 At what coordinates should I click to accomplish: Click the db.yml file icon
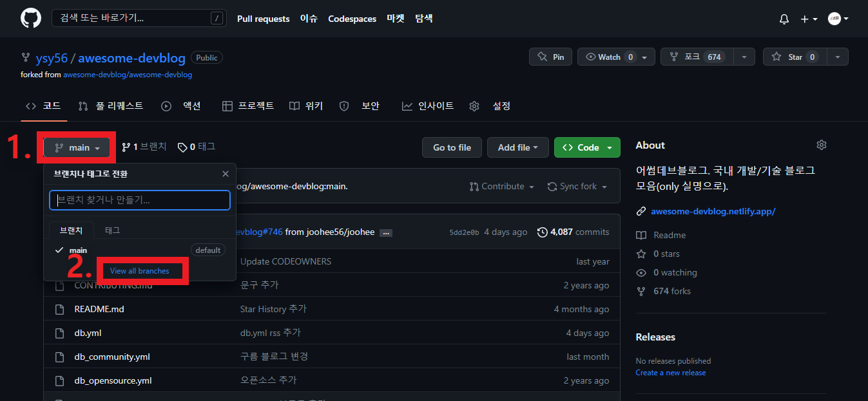click(x=59, y=333)
